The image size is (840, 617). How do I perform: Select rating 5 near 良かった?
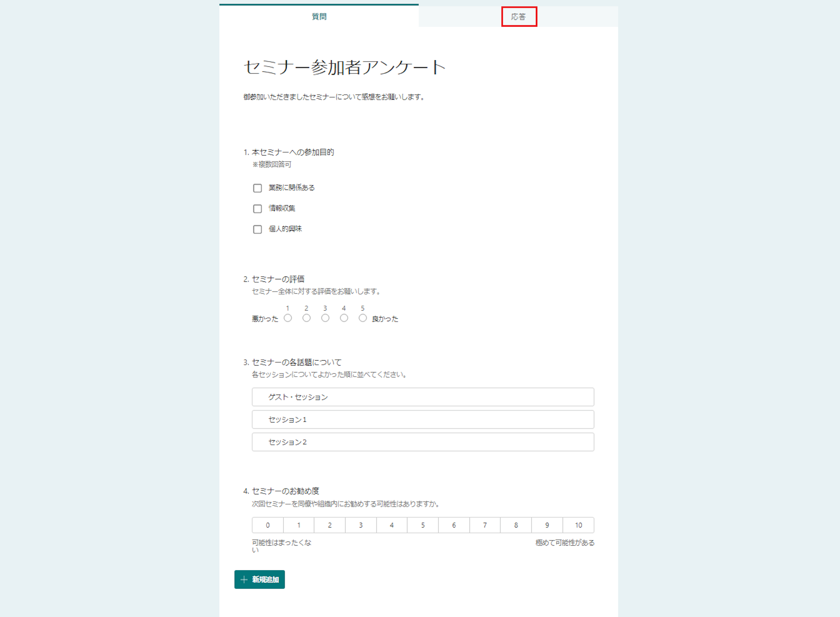click(363, 318)
